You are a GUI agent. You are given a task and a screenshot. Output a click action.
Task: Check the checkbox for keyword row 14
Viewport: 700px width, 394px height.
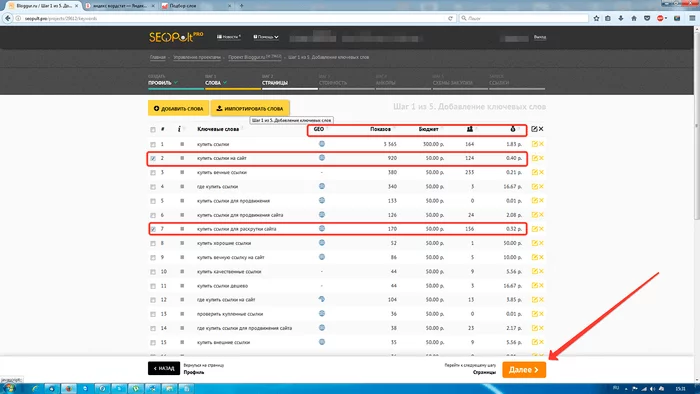[x=153, y=328]
